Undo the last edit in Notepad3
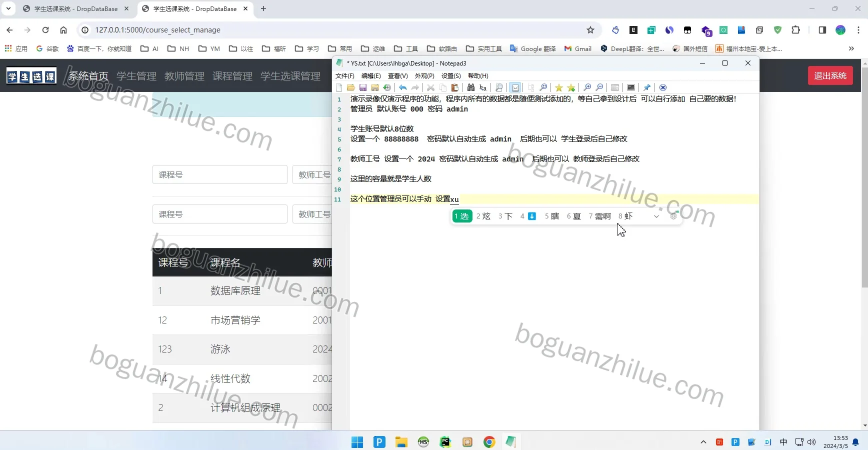Screen dimensions: 868x450 tap(402, 87)
